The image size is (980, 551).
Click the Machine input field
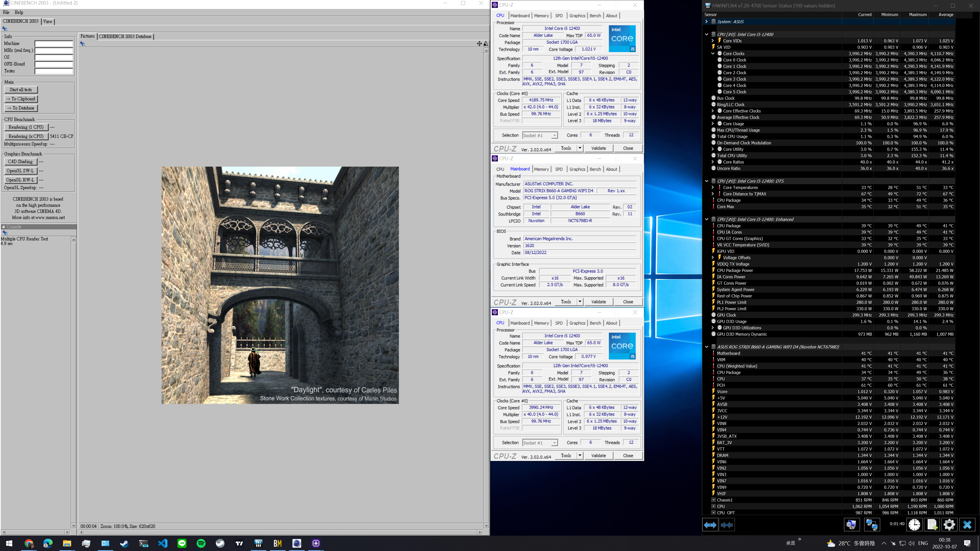click(x=54, y=43)
